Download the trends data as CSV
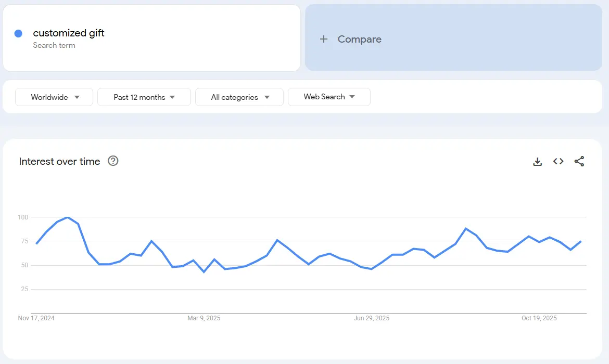 coord(537,161)
